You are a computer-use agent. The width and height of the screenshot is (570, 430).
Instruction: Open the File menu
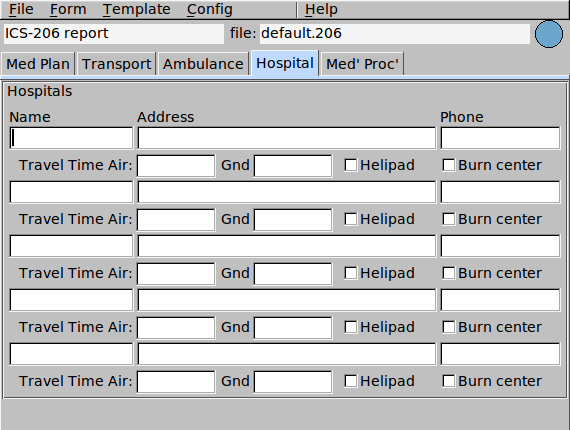click(21, 9)
